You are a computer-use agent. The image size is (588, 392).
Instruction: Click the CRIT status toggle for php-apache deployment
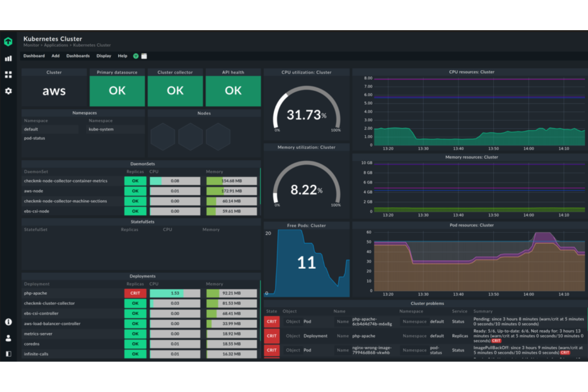pos(135,293)
